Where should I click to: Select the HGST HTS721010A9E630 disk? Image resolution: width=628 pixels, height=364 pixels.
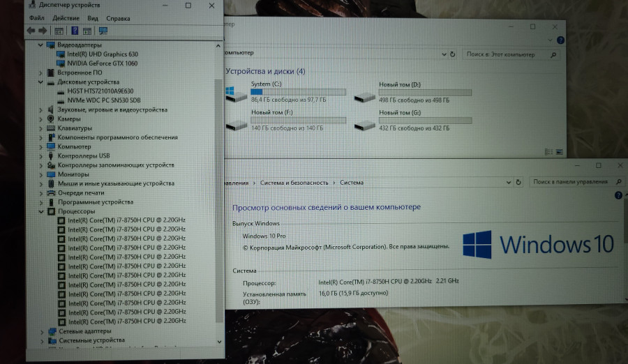(x=100, y=91)
